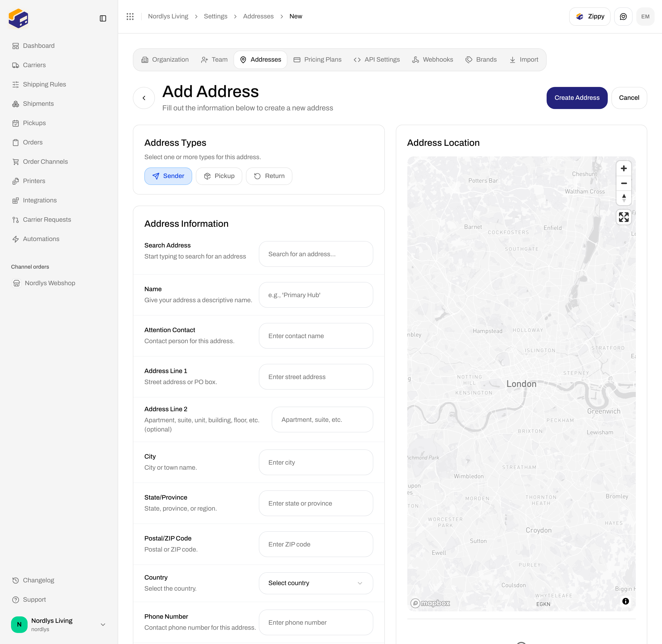662x644 pixels.
Task: Click the Zippy logo home icon
Action: click(x=19, y=19)
